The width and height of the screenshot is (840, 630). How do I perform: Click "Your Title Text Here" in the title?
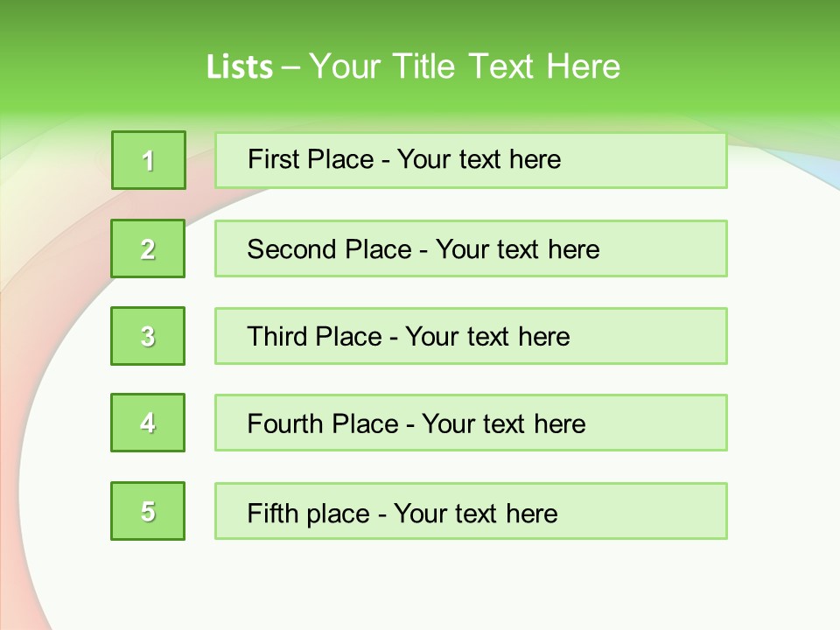465,66
